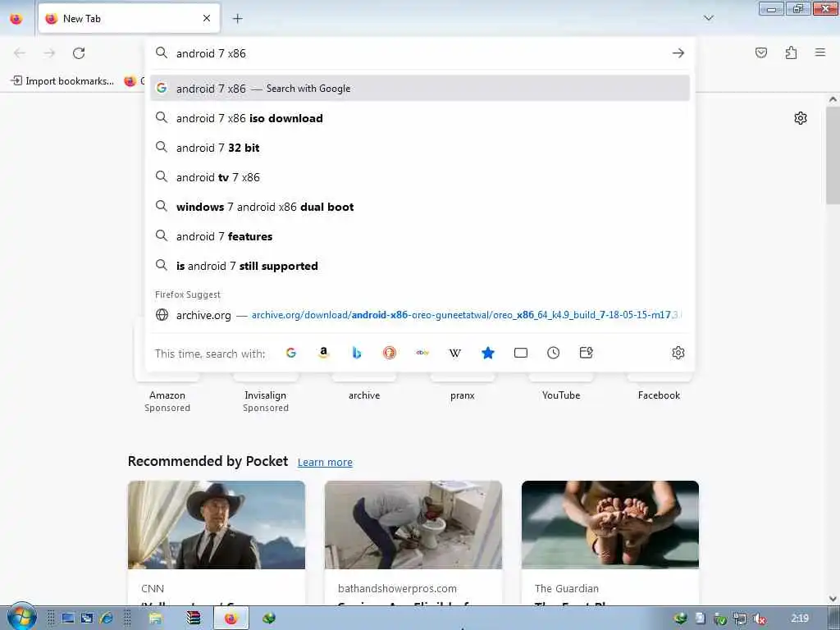Click the Go arrow in the address bar
This screenshot has height=630, width=840.
678,53
